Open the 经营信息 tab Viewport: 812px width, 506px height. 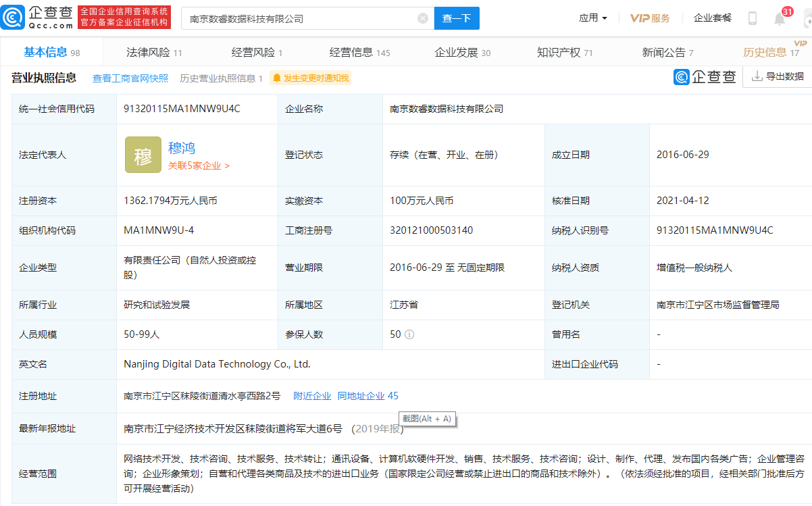tap(359, 53)
